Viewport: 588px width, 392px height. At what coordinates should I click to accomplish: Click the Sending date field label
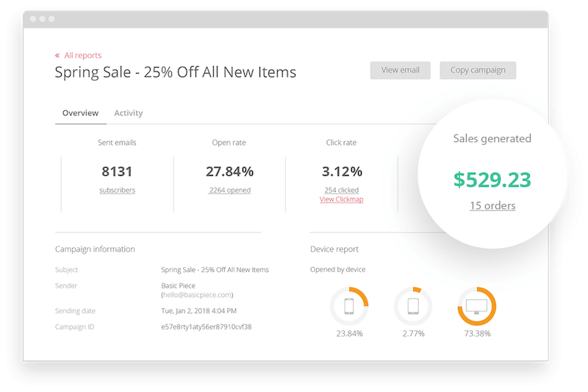[x=75, y=310]
